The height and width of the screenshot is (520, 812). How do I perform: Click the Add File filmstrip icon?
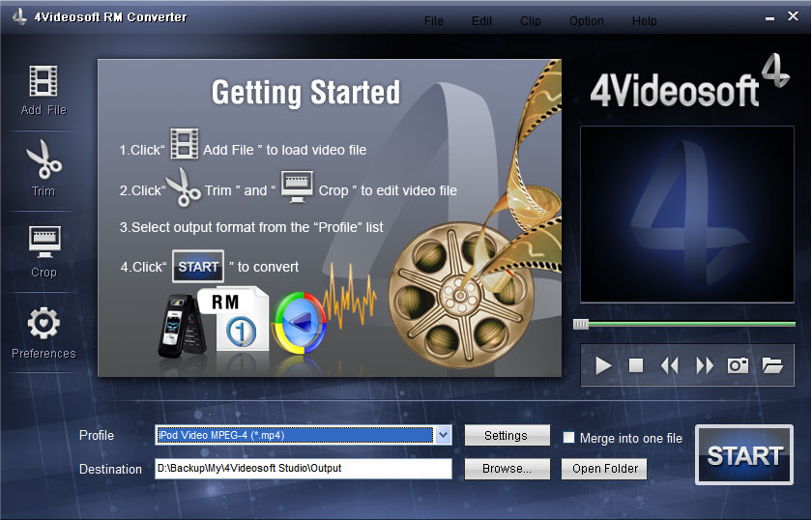pos(43,82)
